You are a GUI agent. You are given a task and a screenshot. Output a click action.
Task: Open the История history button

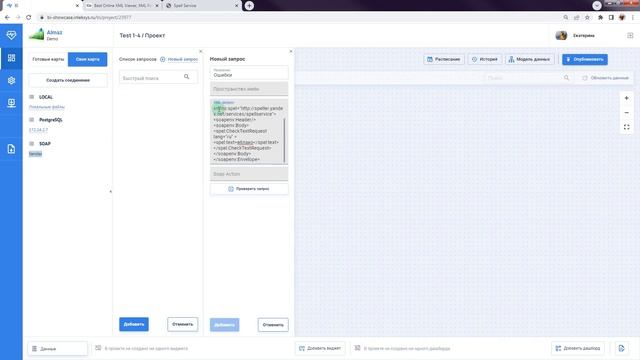click(x=485, y=59)
